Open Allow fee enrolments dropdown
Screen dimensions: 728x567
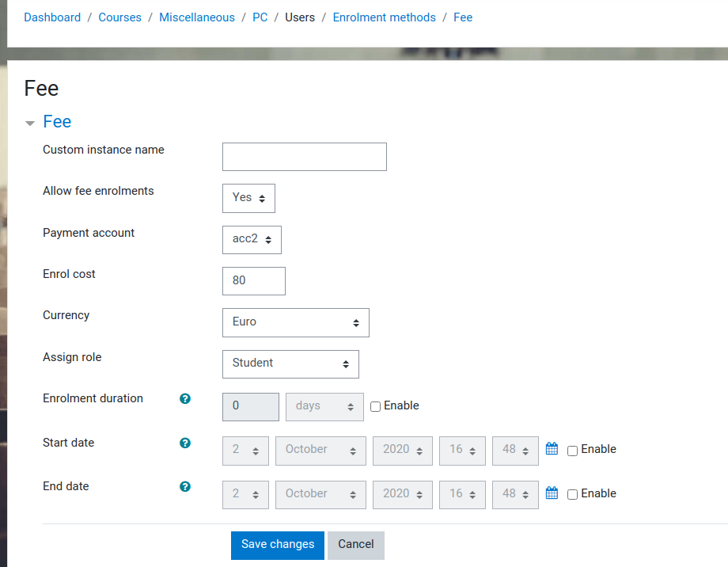(248, 198)
